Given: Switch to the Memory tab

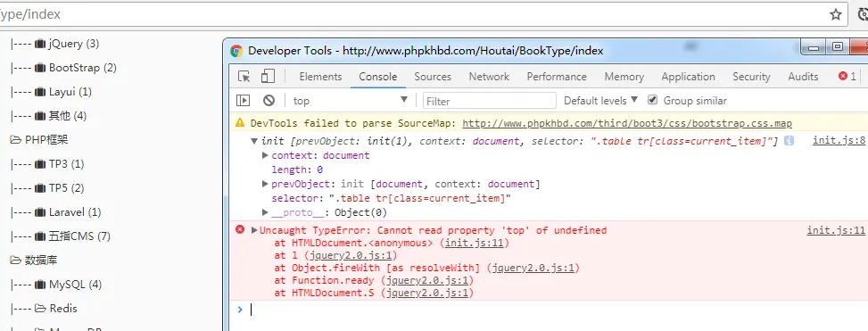Looking at the screenshot, I should [x=624, y=77].
